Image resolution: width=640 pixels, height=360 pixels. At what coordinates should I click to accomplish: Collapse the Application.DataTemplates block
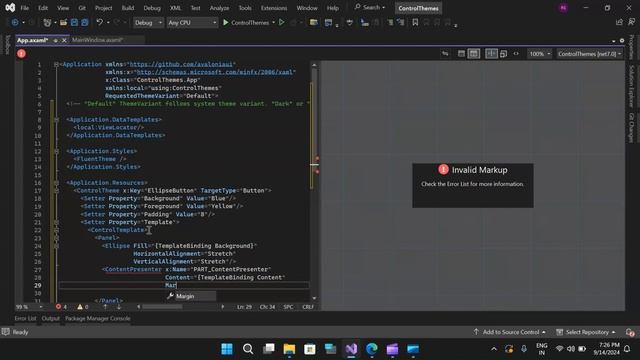[56, 120]
